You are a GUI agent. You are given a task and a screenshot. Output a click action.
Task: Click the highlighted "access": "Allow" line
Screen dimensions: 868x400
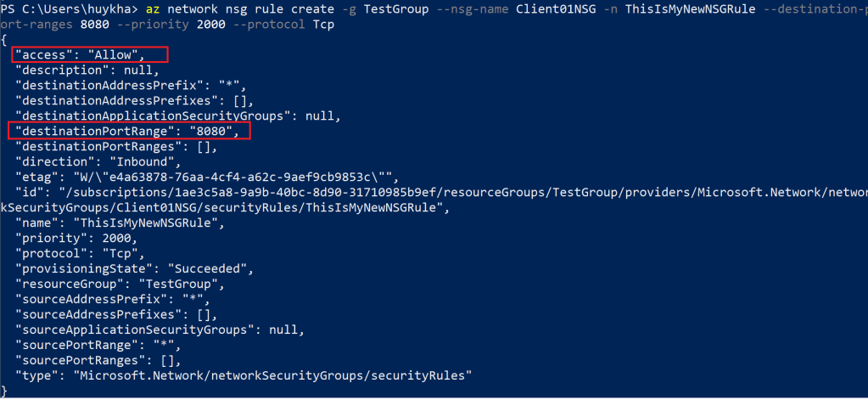pyautogui.click(x=91, y=55)
